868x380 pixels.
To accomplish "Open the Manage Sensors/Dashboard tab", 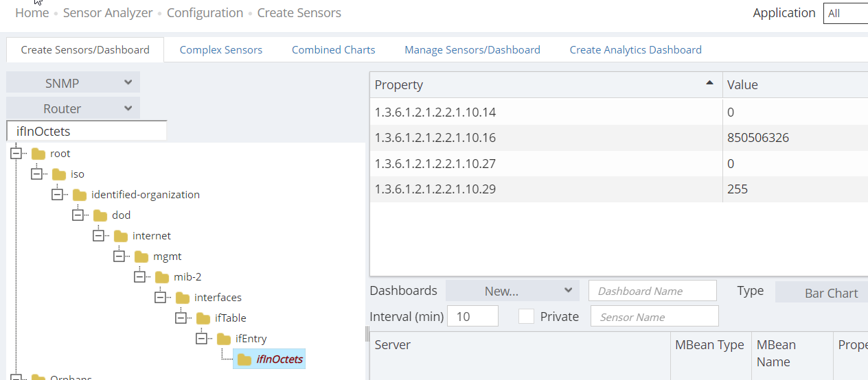I will [472, 50].
